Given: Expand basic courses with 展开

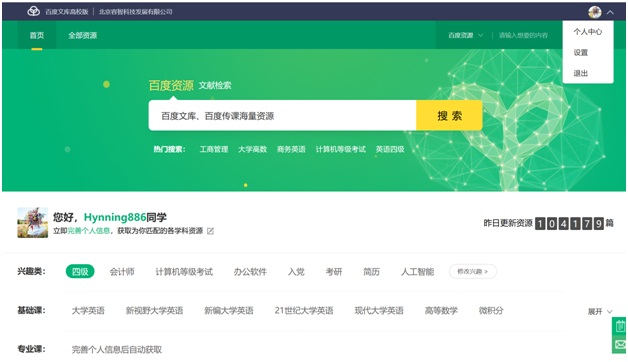Looking at the screenshot, I should point(600,312).
